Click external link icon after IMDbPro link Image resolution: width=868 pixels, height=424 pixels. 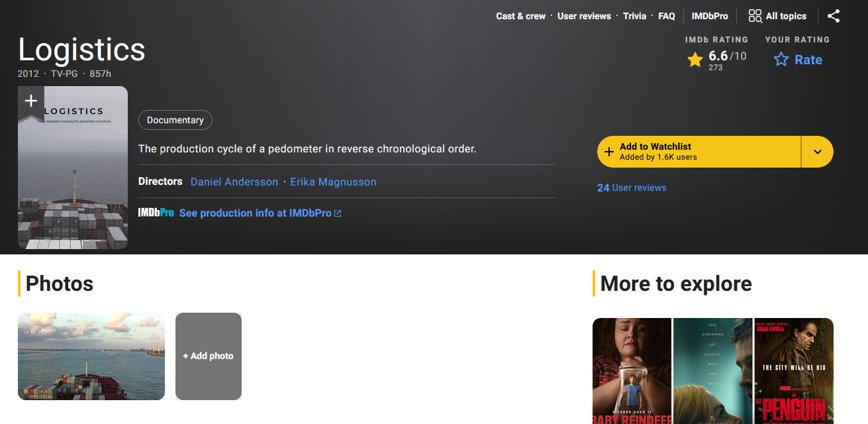(x=338, y=213)
